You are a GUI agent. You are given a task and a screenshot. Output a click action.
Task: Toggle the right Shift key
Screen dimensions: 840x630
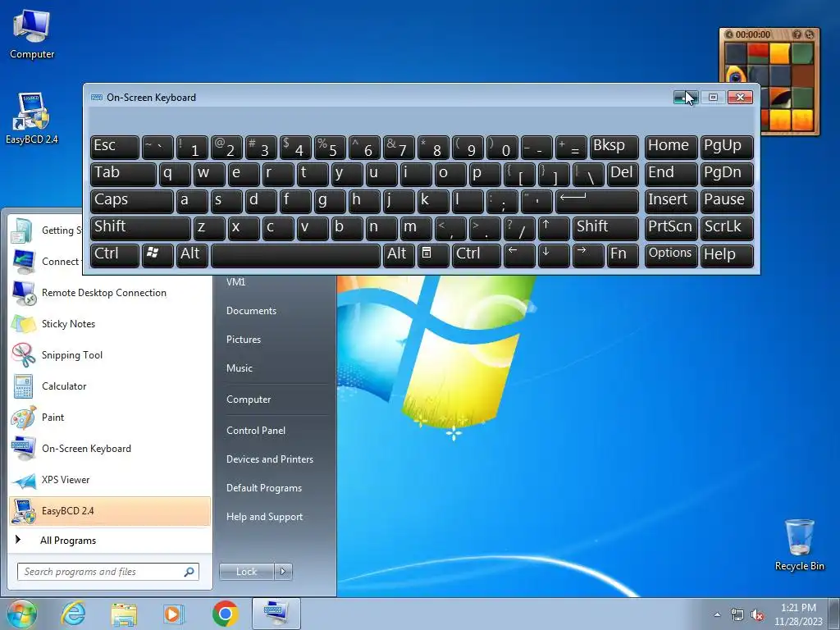coord(605,228)
